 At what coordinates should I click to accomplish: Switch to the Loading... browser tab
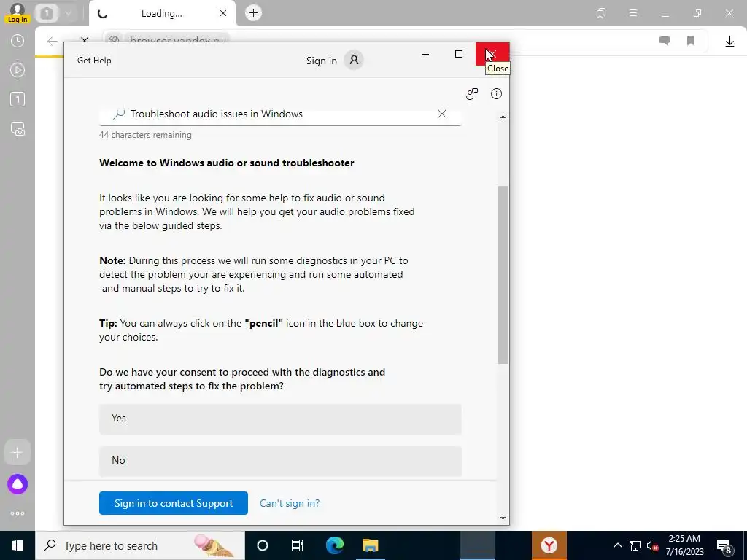coord(161,13)
